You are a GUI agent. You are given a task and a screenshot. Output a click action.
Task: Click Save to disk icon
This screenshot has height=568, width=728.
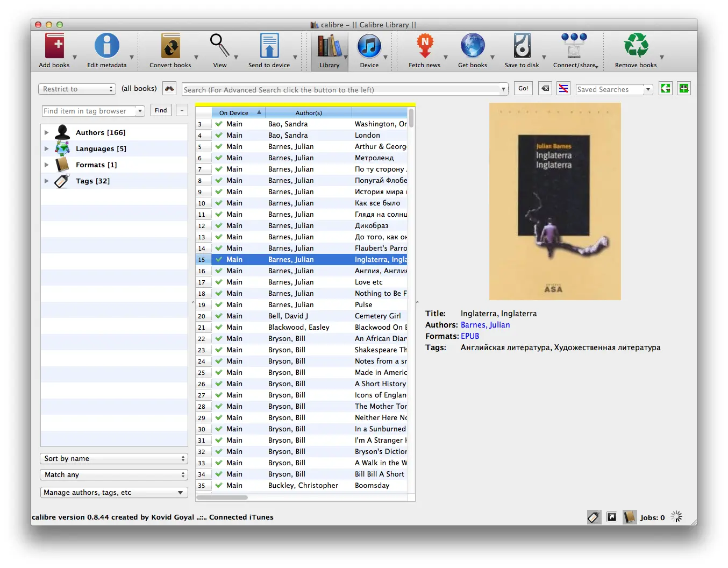522,46
